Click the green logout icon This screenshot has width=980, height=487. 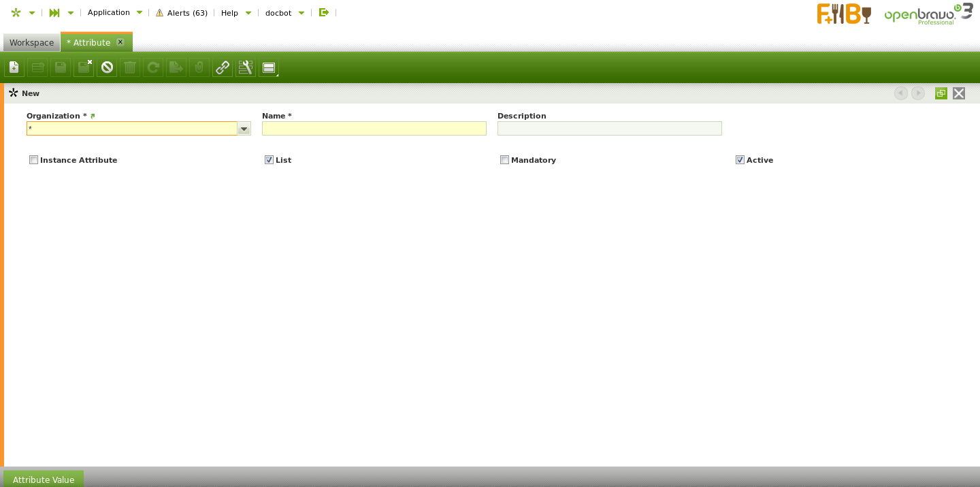[x=324, y=12]
